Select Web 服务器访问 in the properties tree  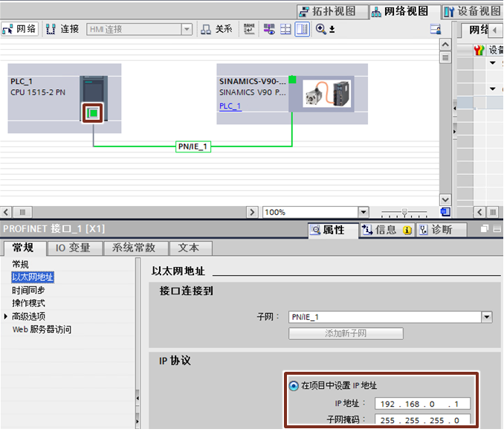[x=42, y=329]
